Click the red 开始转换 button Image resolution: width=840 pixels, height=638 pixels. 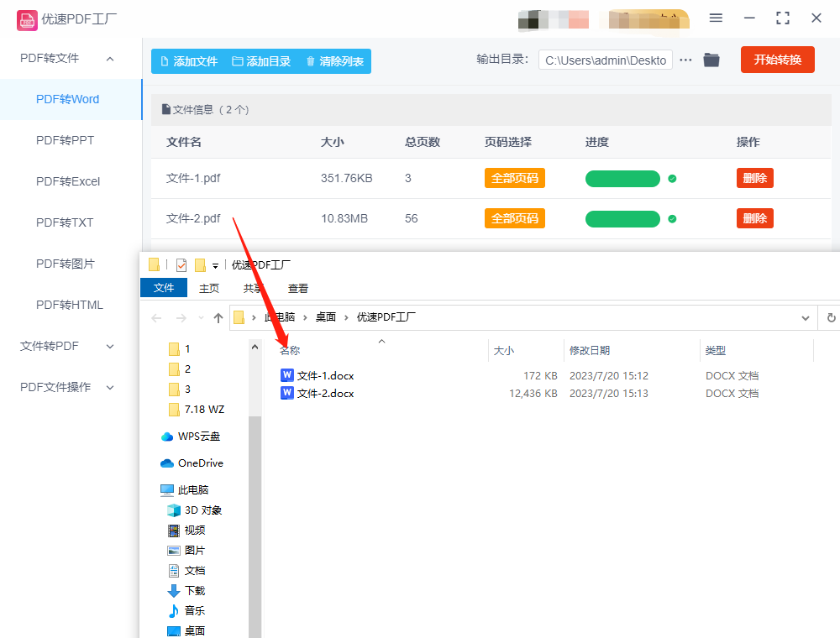777,60
